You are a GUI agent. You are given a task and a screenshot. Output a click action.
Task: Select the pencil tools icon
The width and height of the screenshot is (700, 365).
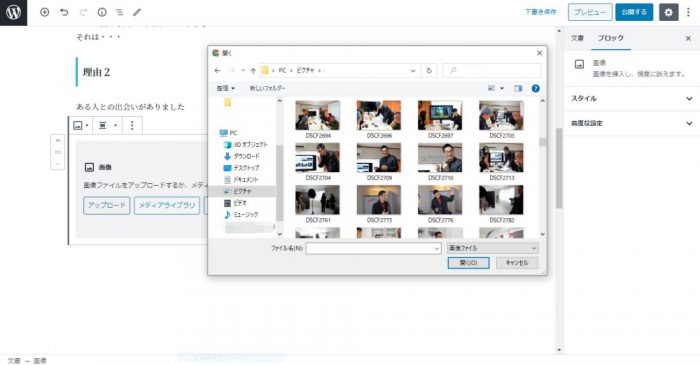pos(137,12)
